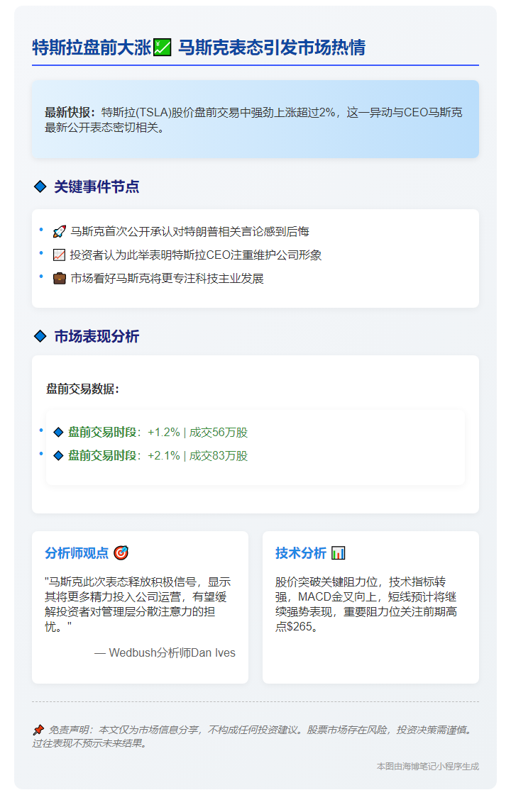Screen dimensions: 511x812
Task: Click the footer 本图由海博笔记小程序生成
Action: pyautogui.click(x=427, y=766)
